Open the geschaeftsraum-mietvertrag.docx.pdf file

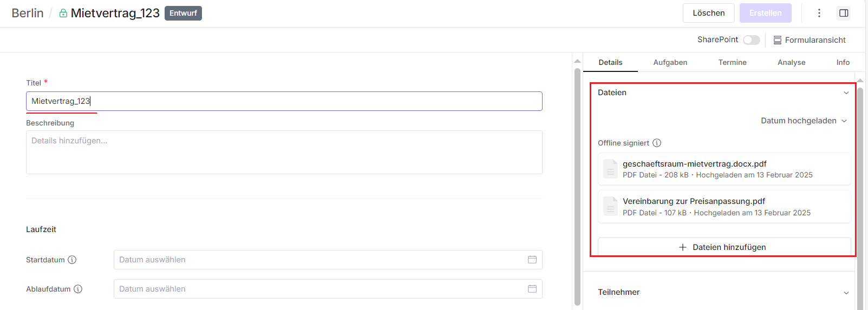point(694,164)
